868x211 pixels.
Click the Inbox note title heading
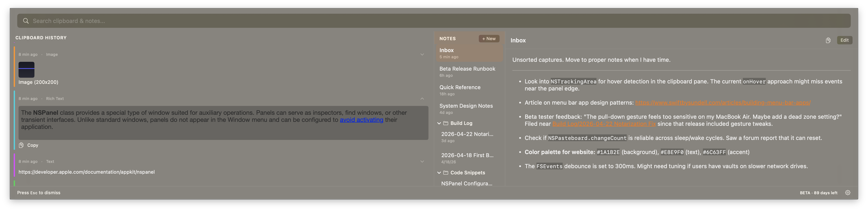coord(518,40)
